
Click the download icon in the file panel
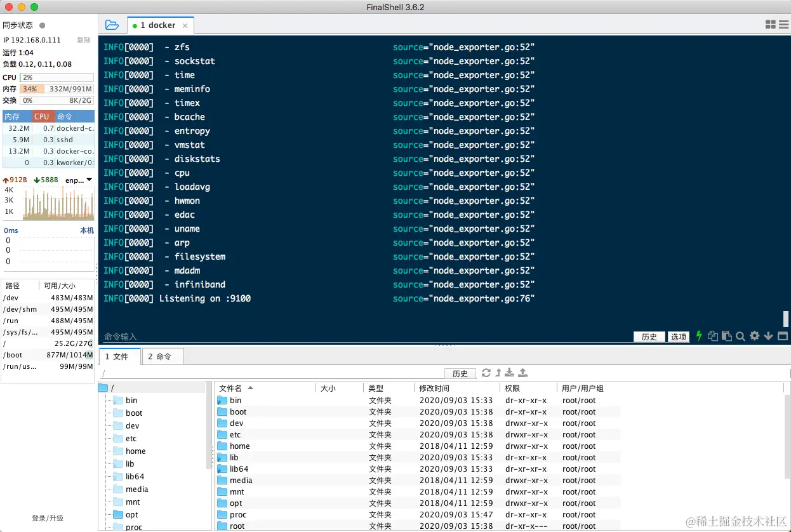(x=510, y=373)
